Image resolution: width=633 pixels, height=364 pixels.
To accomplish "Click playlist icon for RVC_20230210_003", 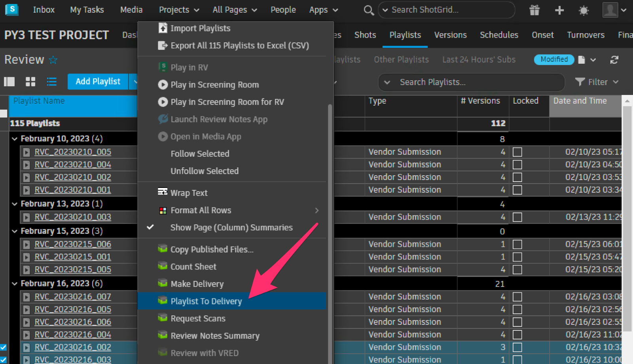I will pos(27,217).
